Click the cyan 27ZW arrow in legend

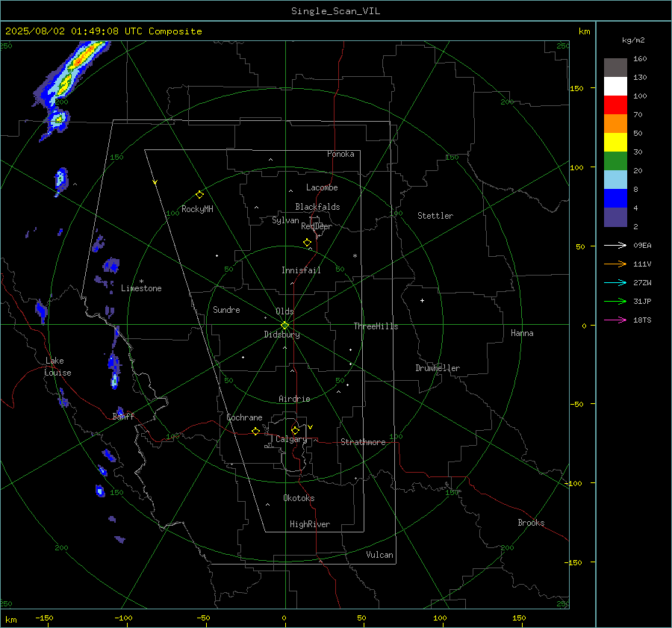pos(615,282)
